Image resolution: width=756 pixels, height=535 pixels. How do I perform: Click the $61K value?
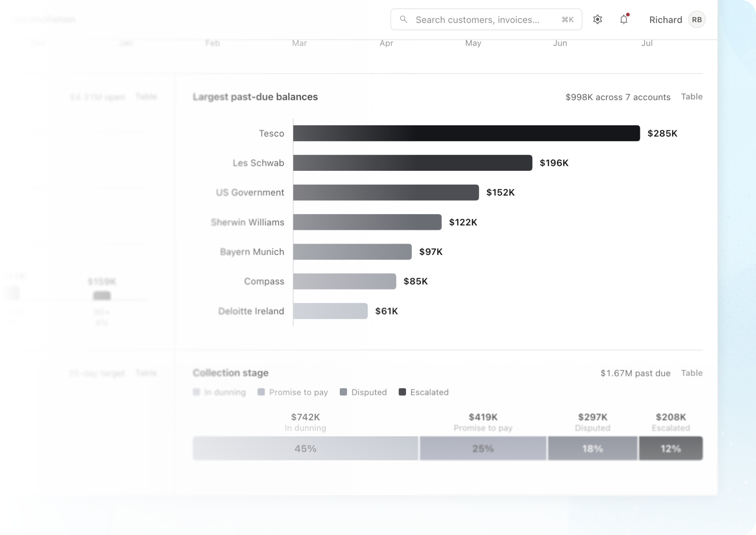(x=387, y=311)
